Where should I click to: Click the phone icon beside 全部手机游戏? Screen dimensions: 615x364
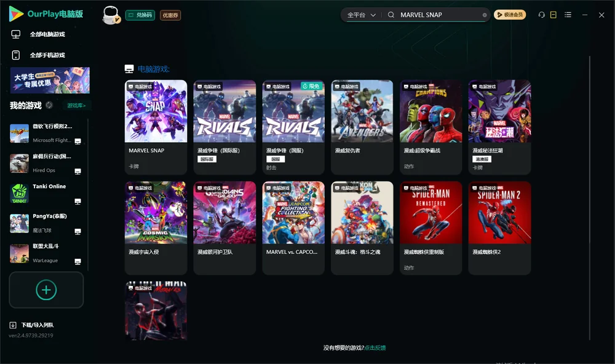click(16, 55)
